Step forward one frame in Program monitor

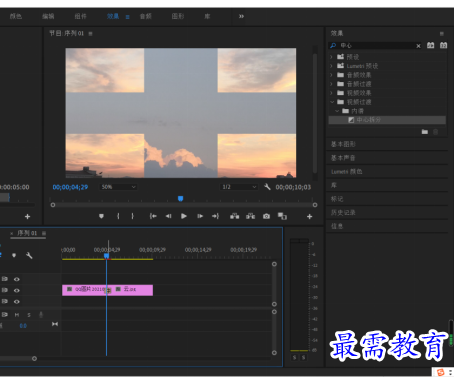click(200, 216)
